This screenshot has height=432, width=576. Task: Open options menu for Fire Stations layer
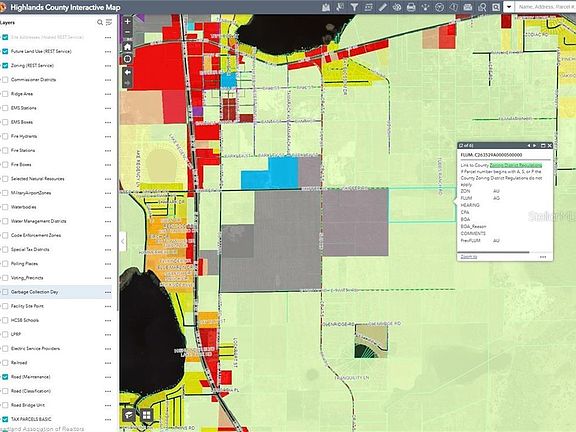pos(108,151)
